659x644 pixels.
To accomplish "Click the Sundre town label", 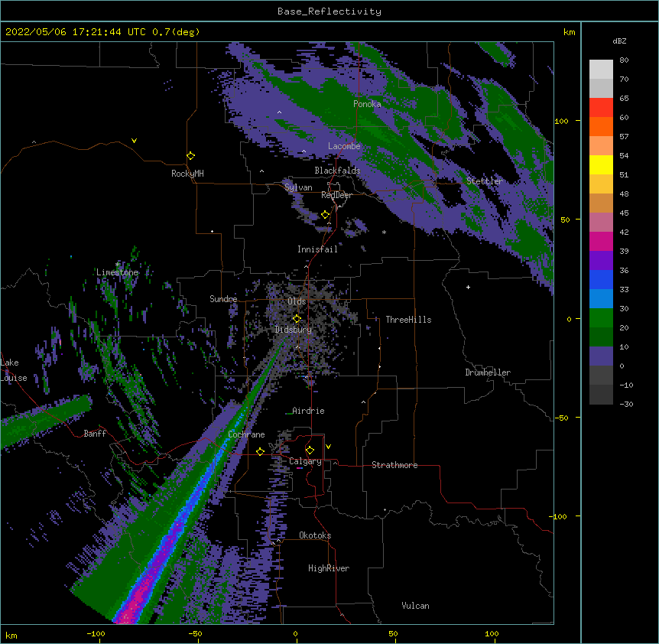I will 223,299.
